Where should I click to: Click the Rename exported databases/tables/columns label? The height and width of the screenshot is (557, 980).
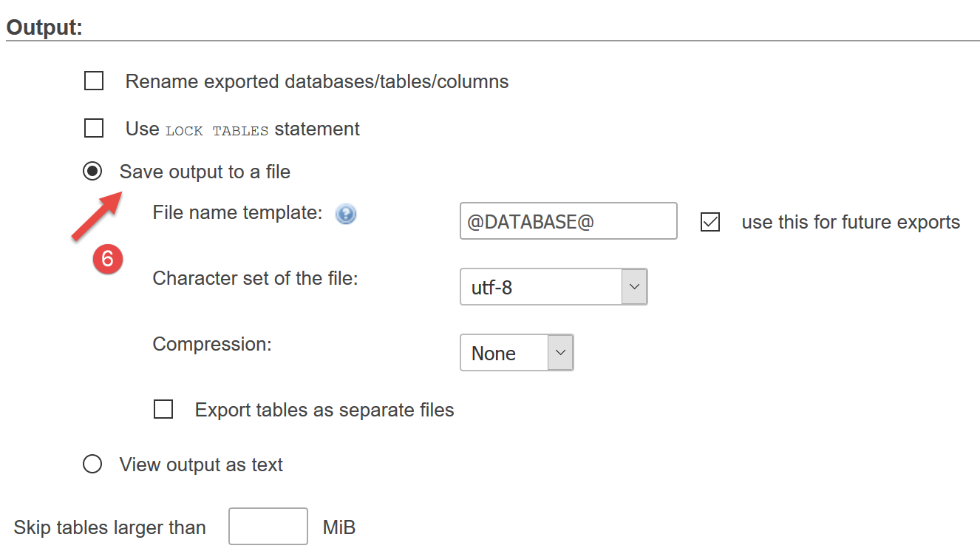(x=317, y=81)
